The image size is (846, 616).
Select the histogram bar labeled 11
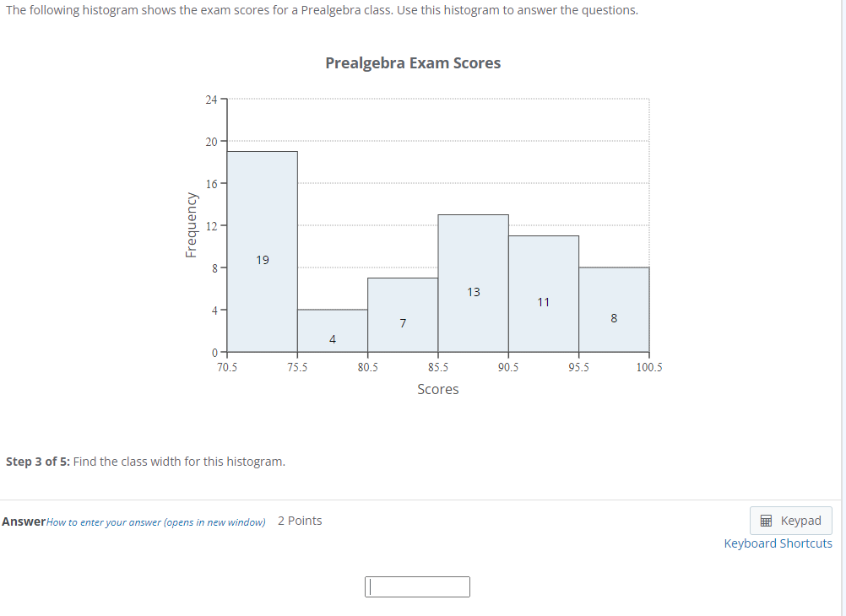[x=544, y=295]
